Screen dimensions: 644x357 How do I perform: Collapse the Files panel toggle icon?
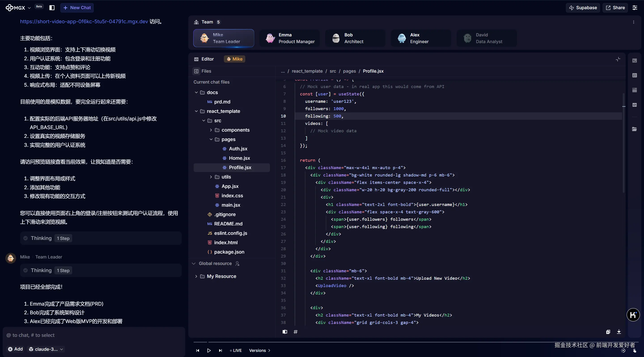tap(196, 71)
